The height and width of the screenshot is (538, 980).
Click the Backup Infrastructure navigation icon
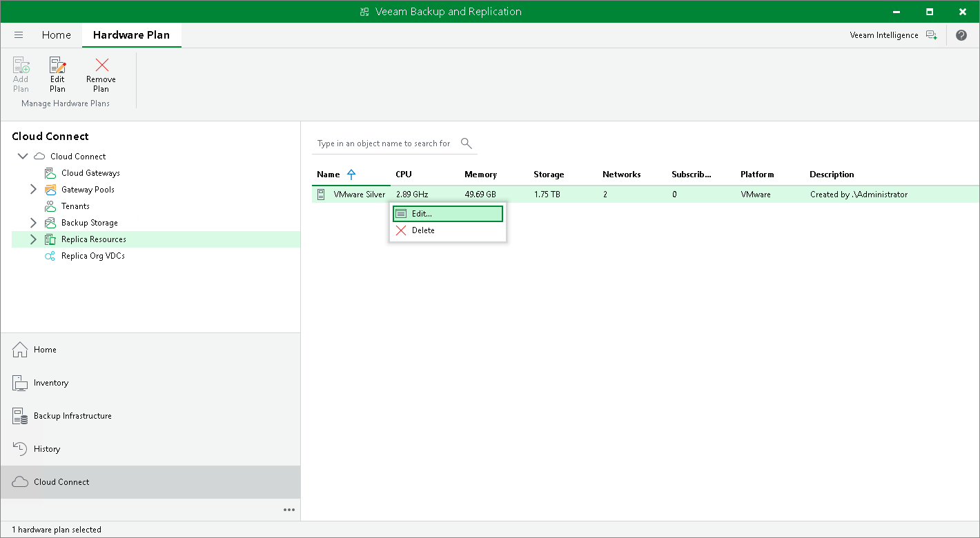click(x=21, y=416)
